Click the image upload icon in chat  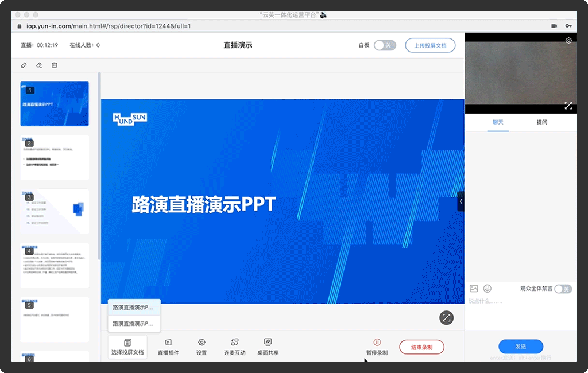coord(474,289)
